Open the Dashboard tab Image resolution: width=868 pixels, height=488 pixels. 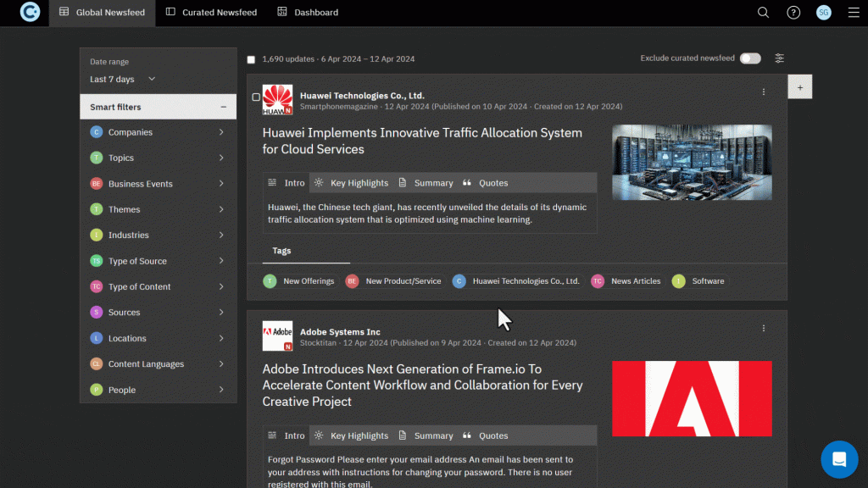[x=307, y=13]
